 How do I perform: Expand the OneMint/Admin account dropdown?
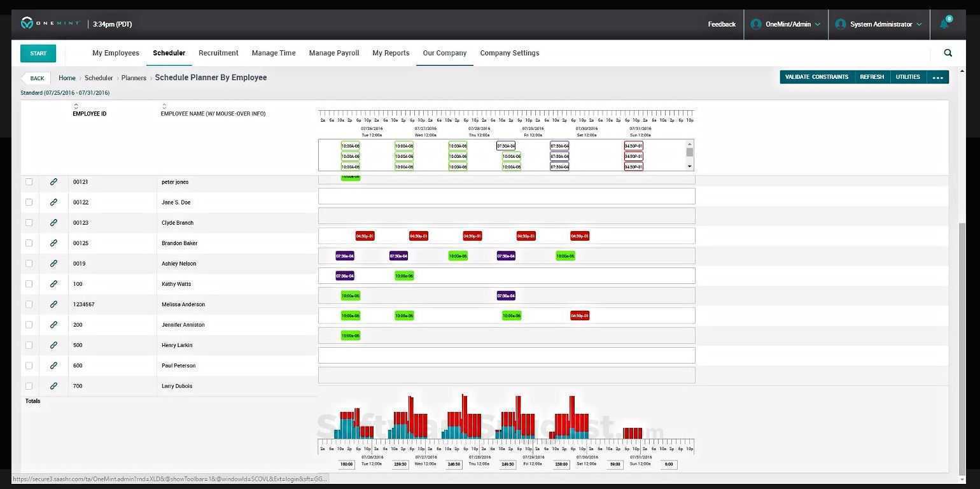[818, 24]
